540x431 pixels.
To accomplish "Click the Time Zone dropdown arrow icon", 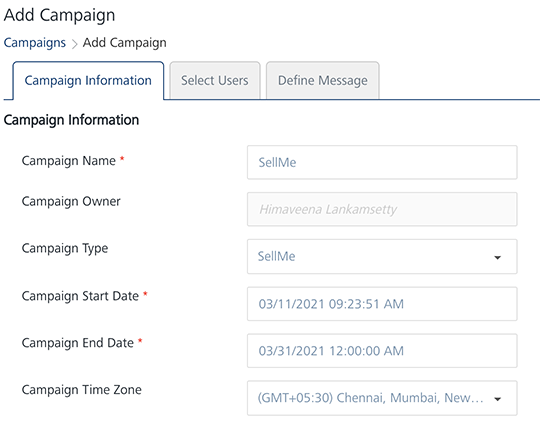I will 497,399.
